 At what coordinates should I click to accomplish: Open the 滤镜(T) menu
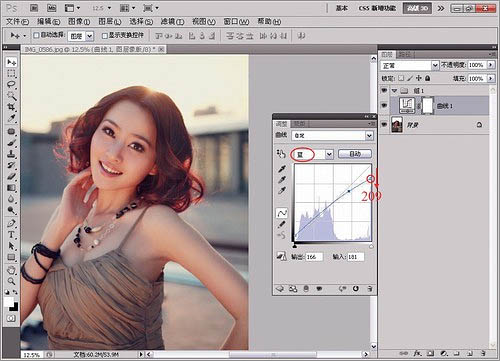(172, 22)
